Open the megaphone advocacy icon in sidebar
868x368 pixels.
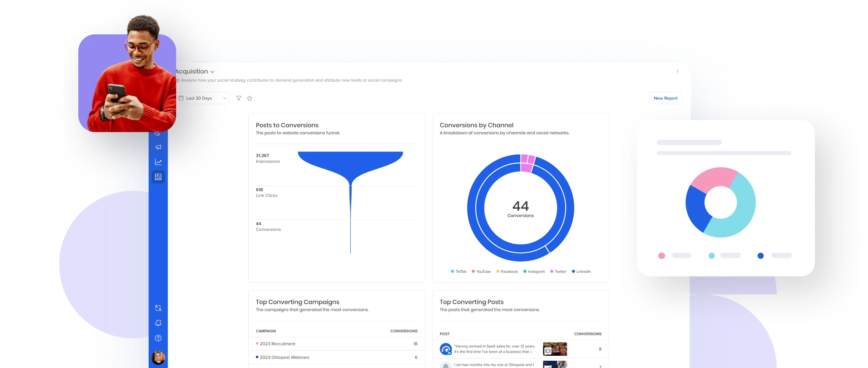tap(159, 147)
